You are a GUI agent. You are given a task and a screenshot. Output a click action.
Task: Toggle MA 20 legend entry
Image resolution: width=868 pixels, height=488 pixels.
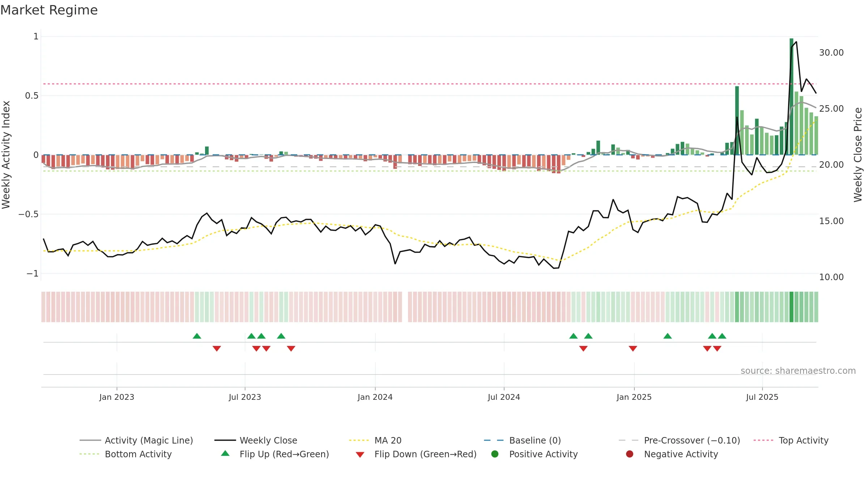375,440
